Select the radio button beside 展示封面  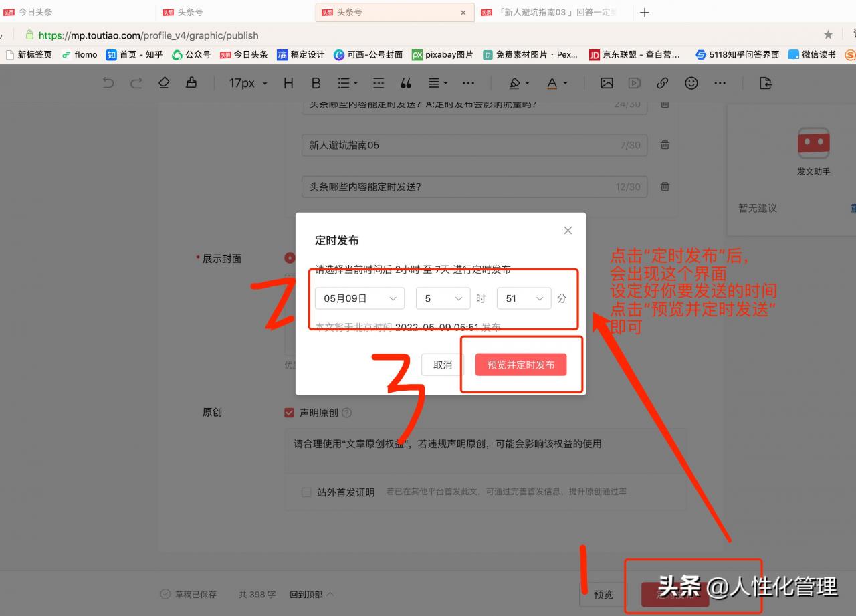[x=290, y=258]
